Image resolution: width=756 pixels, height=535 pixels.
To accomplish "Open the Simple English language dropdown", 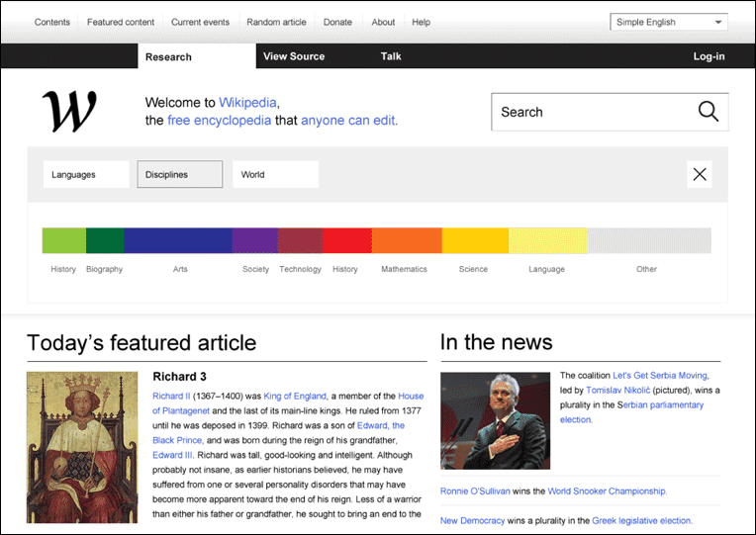I will pyautogui.click(x=669, y=22).
